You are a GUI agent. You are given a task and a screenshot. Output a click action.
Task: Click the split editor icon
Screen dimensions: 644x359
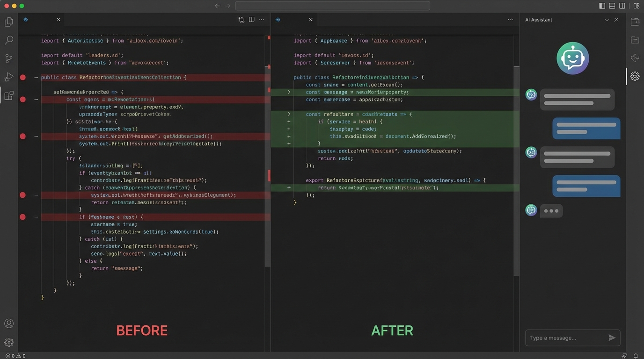(x=252, y=20)
